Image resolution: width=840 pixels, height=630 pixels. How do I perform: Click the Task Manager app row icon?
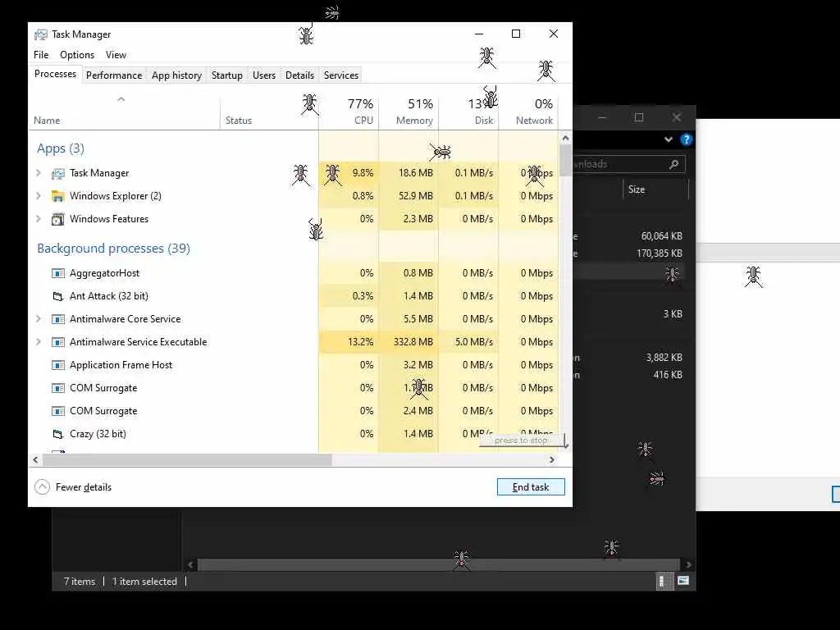(58, 174)
